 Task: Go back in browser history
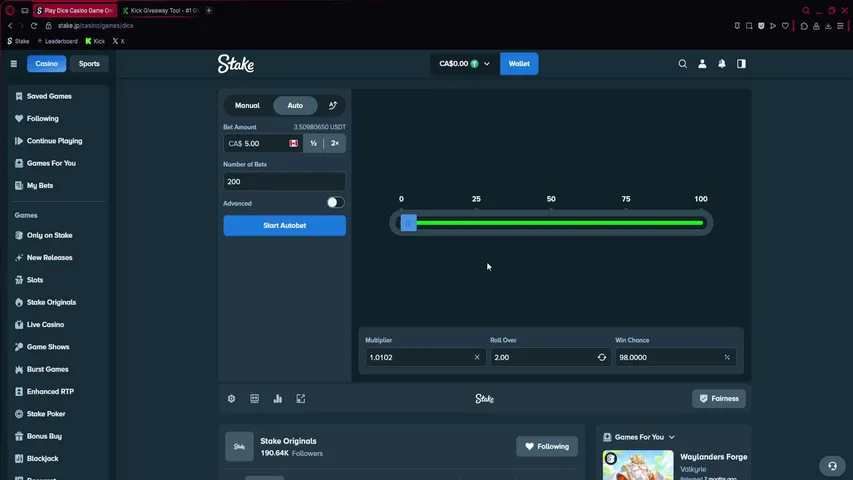click(x=10, y=26)
